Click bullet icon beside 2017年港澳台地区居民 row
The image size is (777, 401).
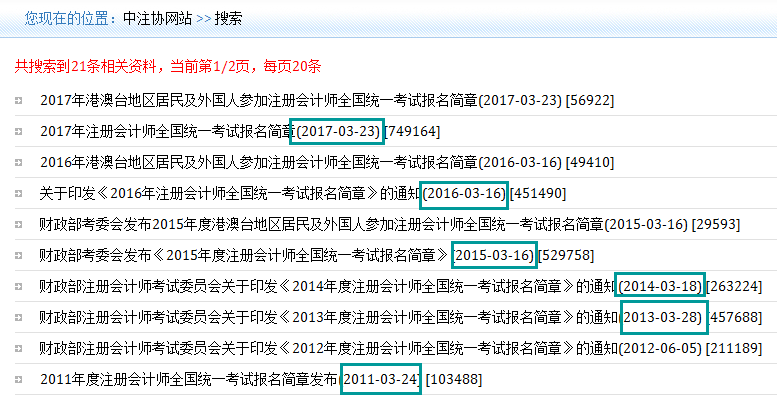[19, 101]
